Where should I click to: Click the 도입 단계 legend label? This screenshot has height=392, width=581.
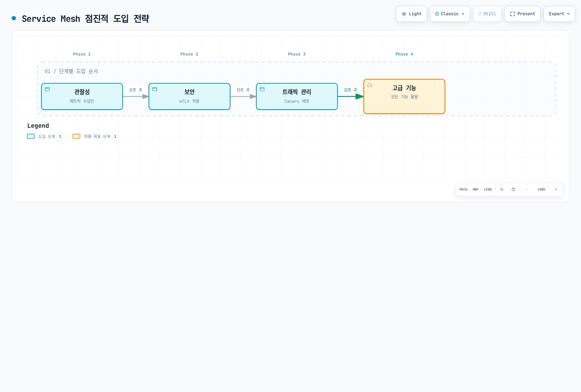click(x=47, y=137)
